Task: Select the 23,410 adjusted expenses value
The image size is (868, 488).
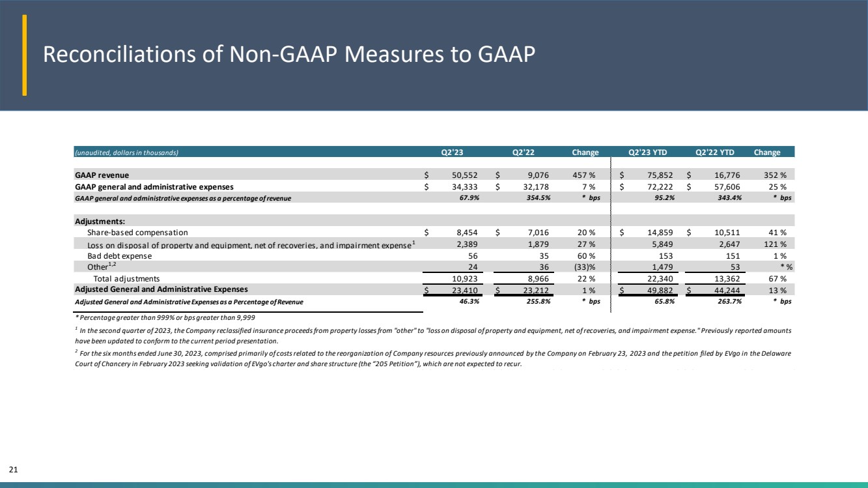Action: pyautogui.click(x=468, y=290)
